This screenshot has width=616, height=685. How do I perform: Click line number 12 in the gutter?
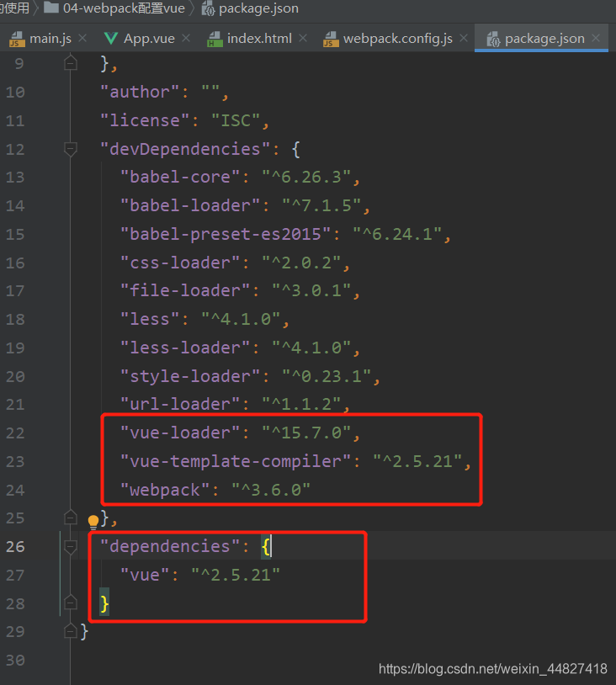[x=15, y=149]
